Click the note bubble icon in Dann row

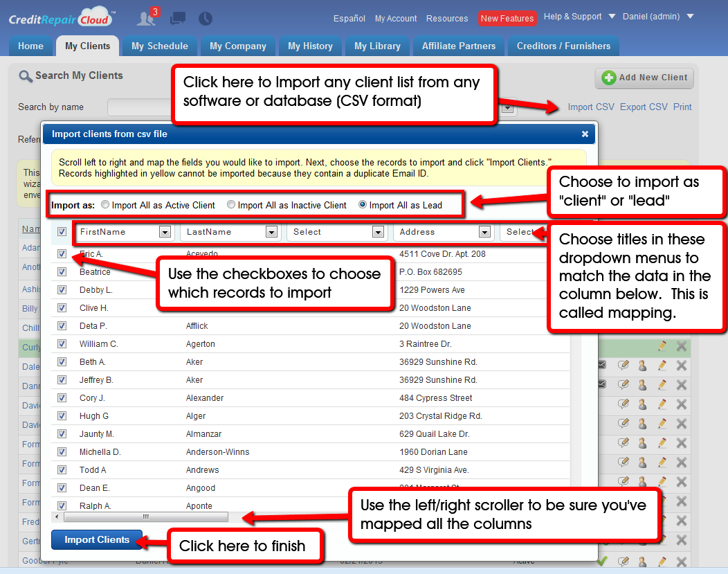click(623, 384)
